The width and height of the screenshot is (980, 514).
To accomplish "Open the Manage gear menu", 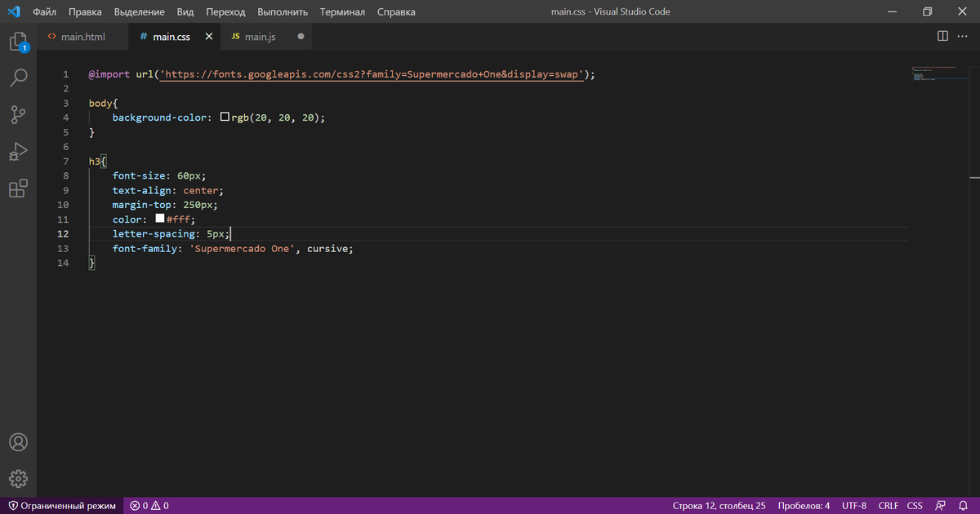I will pyautogui.click(x=18, y=478).
